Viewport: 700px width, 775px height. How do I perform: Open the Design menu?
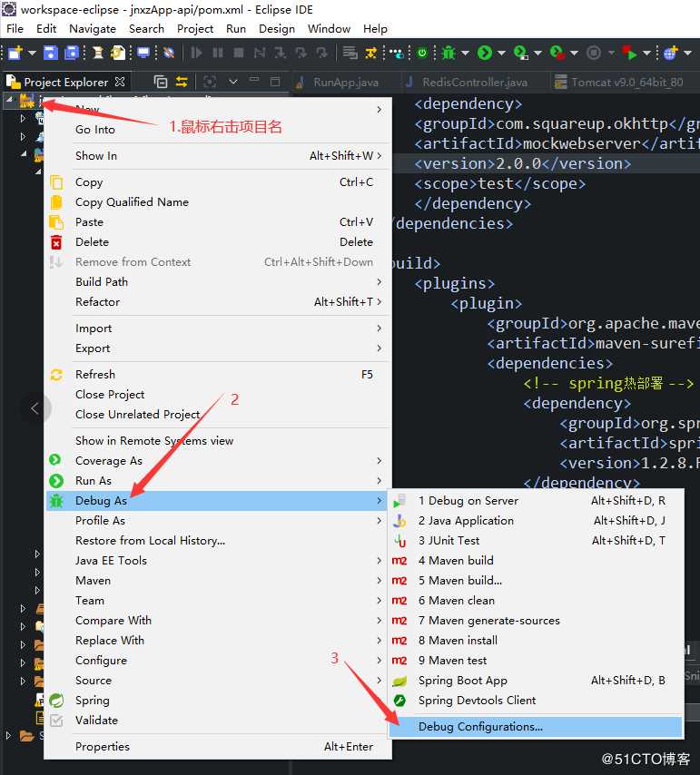[x=277, y=29]
